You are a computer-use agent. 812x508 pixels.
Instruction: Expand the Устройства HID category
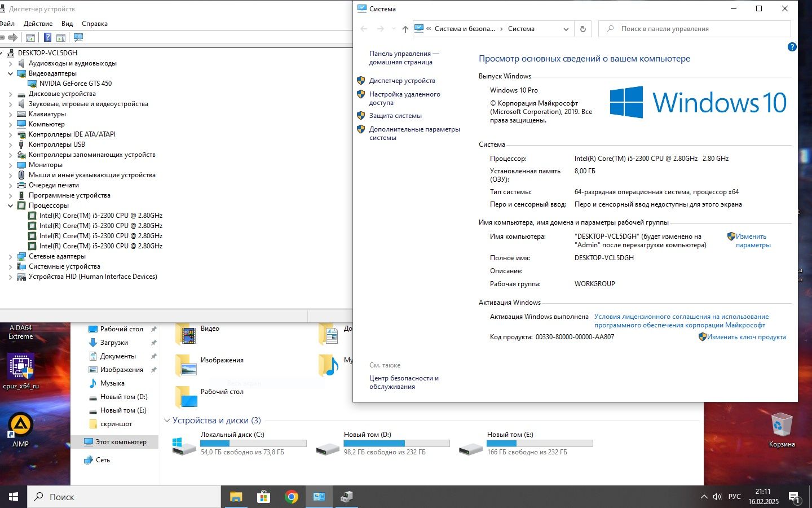(x=10, y=277)
